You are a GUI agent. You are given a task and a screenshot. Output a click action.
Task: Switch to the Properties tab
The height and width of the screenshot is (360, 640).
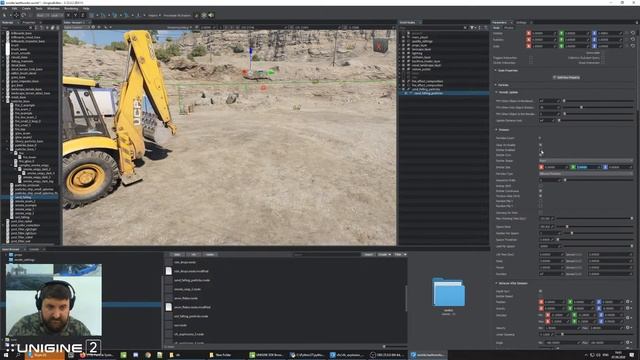[x=29, y=22]
